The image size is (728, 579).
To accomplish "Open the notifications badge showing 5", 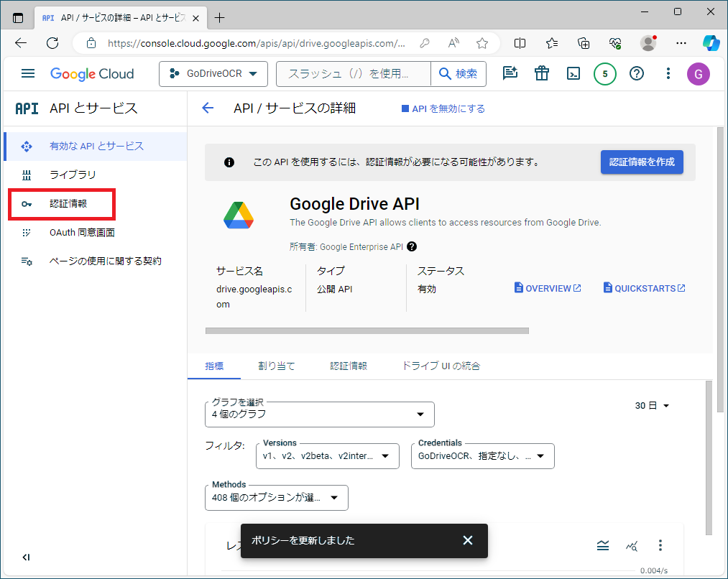I will pyautogui.click(x=605, y=74).
